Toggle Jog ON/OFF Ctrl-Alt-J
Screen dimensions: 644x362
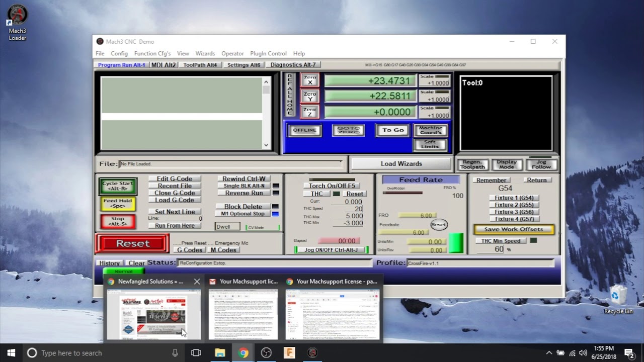click(331, 250)
